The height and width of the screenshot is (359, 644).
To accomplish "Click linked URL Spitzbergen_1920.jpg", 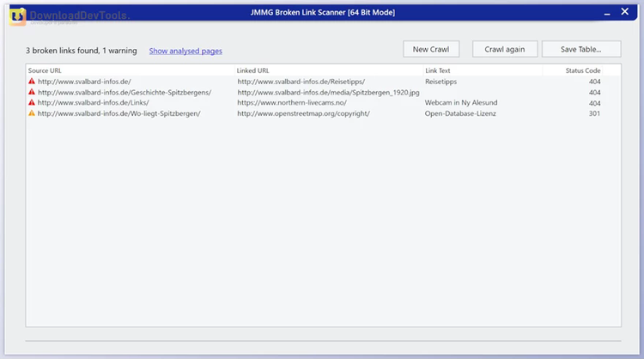I will 329,93.
